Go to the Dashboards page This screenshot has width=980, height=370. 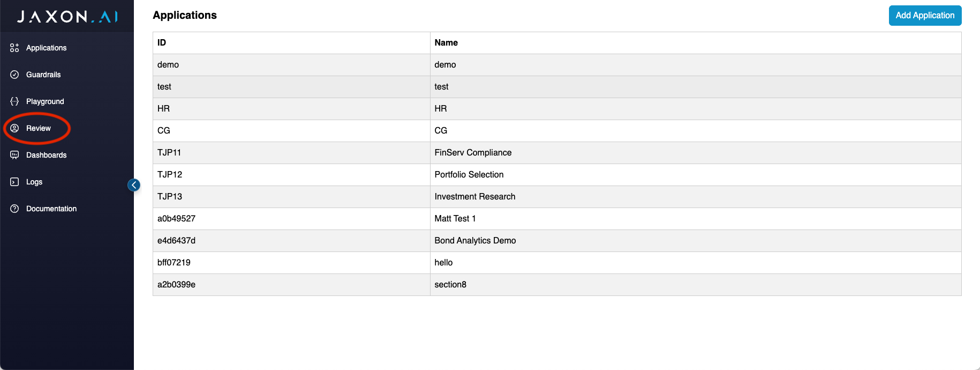46,155
